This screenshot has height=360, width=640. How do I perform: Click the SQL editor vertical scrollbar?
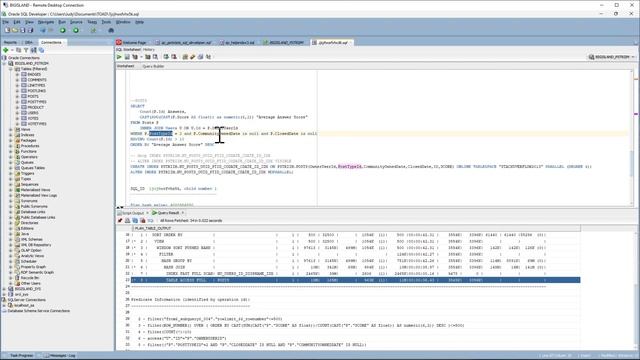click(x=631, y=139)
